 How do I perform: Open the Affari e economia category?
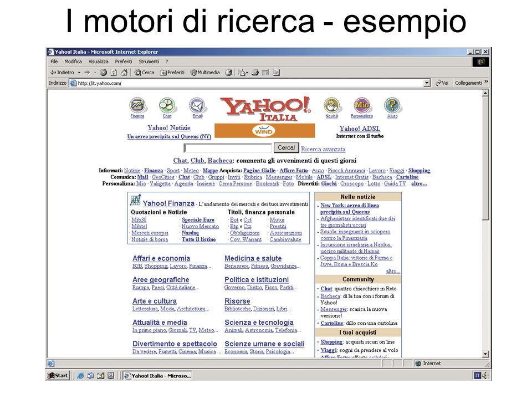(161, 258)
